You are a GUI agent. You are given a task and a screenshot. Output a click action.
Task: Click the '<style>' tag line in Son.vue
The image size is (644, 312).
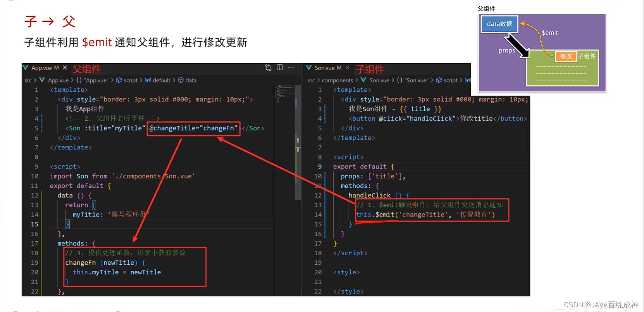point(346,272)
